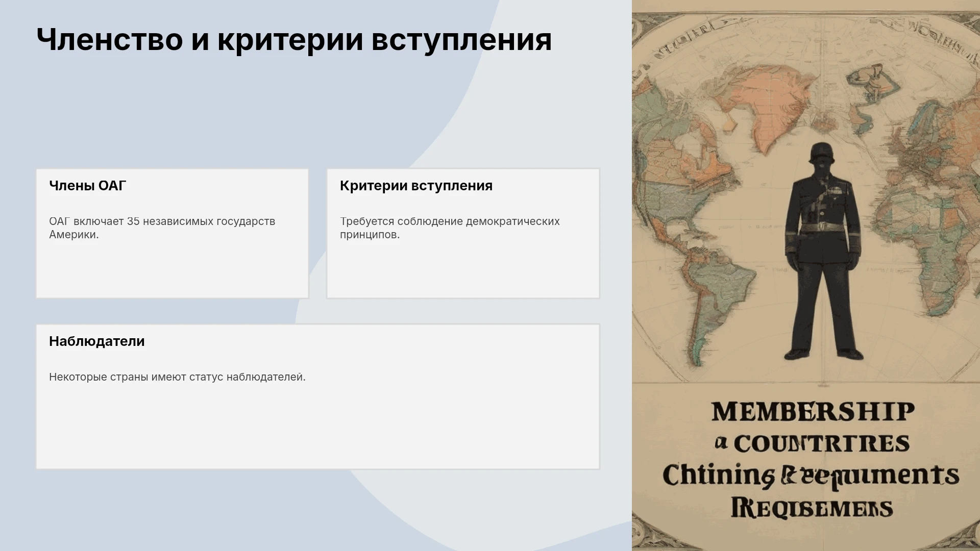
Task: Click the bottom 'REQISEMENS' text in the image
Action: point(812,508)
